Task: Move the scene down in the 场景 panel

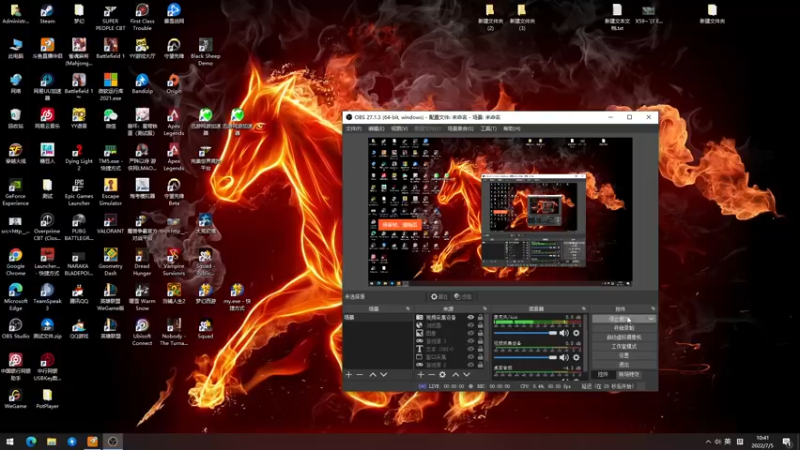Action: coord(384,374)
